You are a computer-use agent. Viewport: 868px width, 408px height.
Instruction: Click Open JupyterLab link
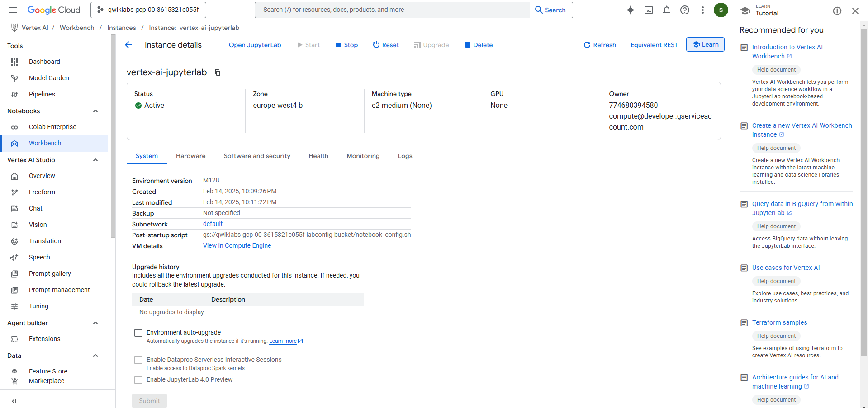pyautogui.click(x=255, y=45)
